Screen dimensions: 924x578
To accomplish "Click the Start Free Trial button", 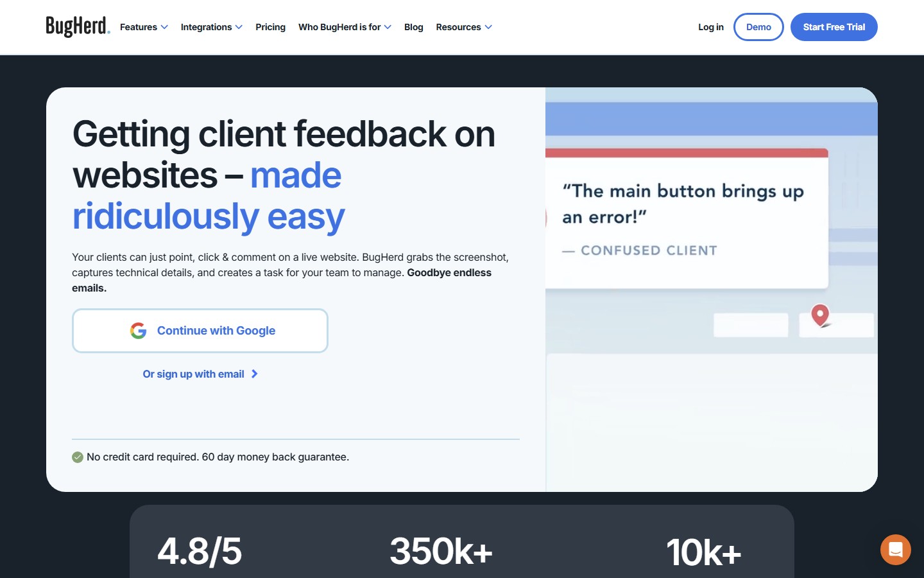I will pos(834,27).
